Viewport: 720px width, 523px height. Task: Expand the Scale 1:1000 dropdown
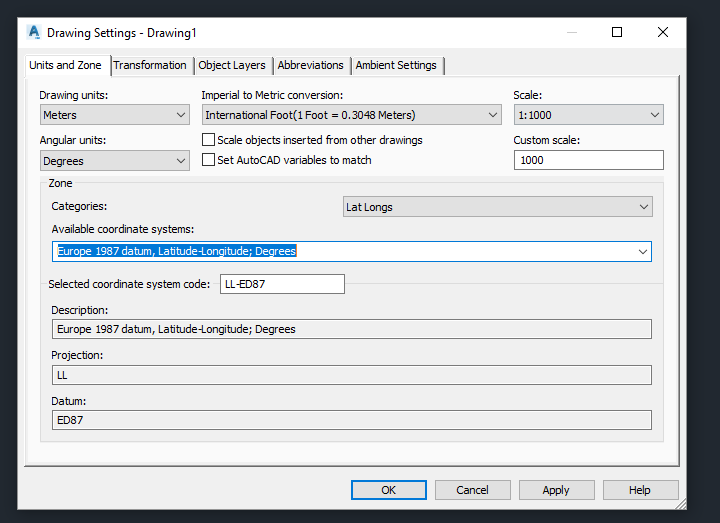coord(588,115)
